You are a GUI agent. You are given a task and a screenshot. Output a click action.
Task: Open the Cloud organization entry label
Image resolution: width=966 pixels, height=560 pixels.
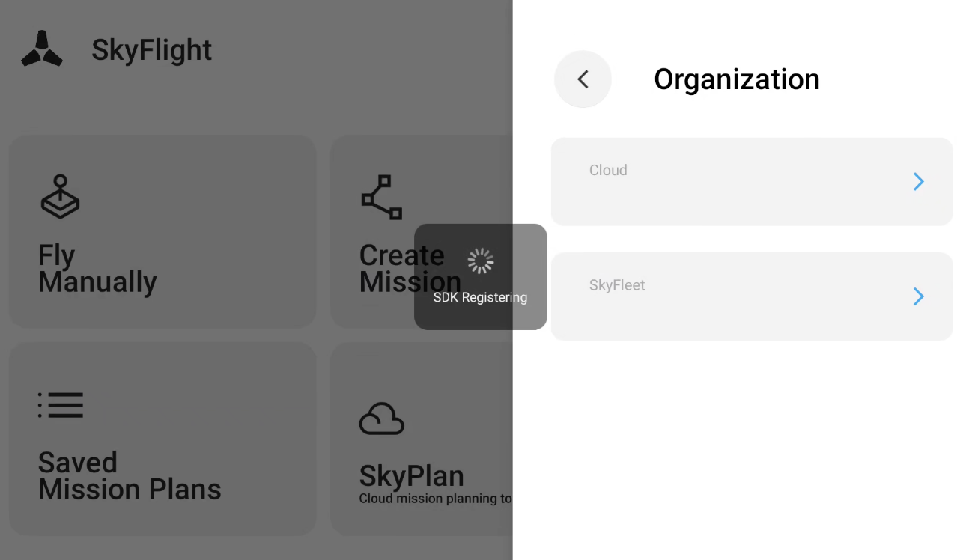tap(608, 170)
